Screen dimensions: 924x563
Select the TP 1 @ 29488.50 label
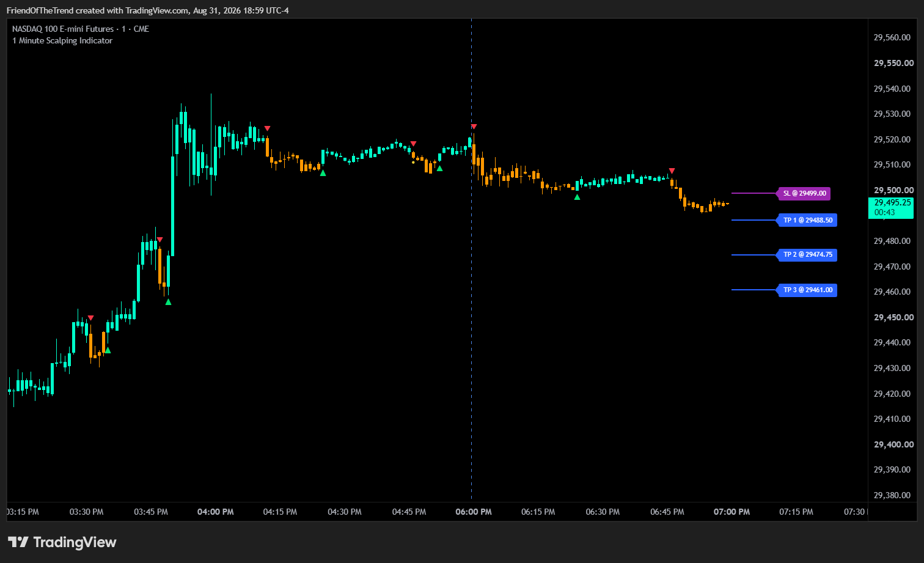[x=807, y=220]
